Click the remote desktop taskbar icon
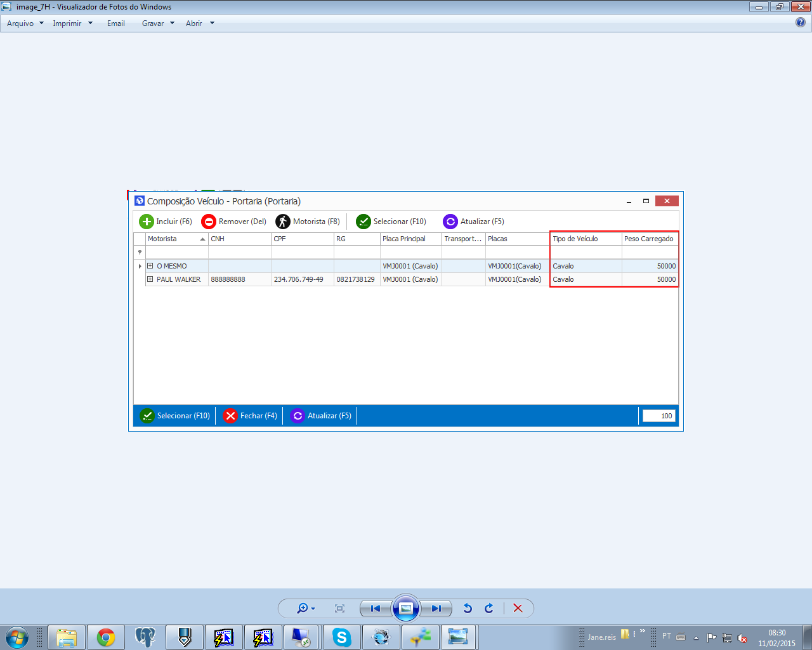 click(301, 637)
